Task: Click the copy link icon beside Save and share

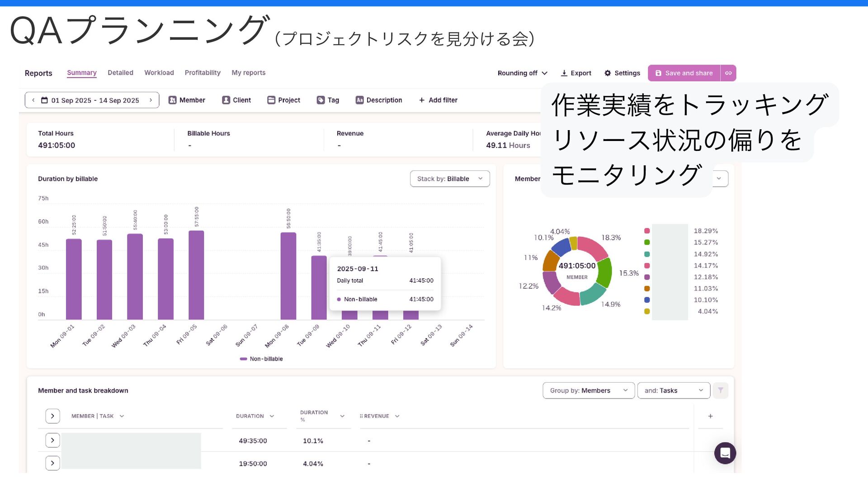Action: click(728, 73)
